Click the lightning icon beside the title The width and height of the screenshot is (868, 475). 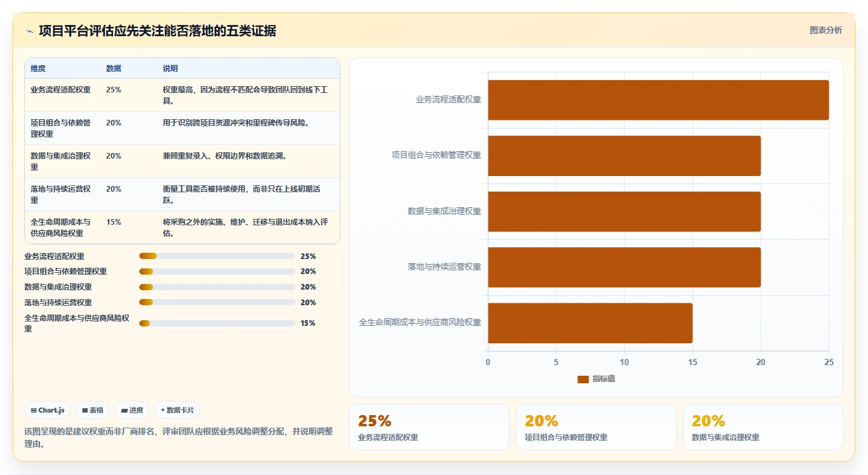tap(29, 31)
